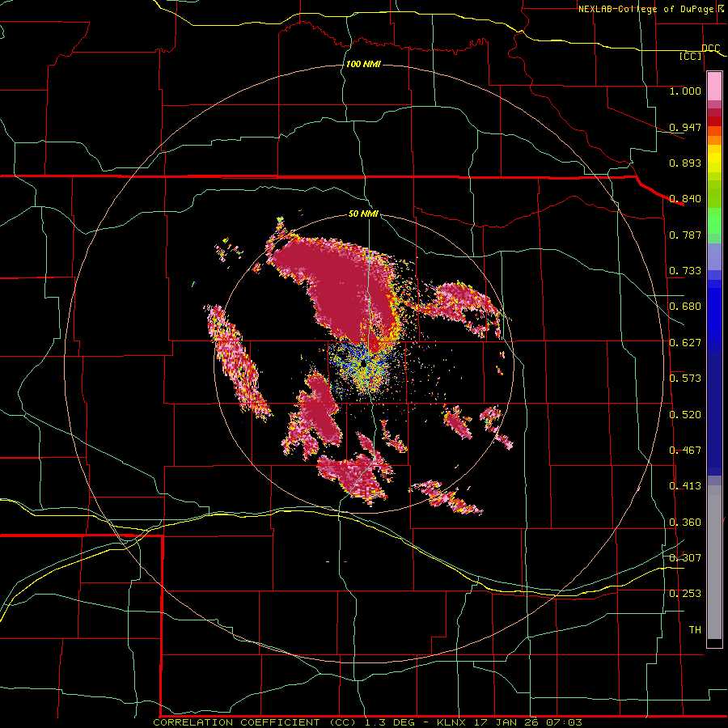This screenshot has height=728, width=728.
Task: Click the 50 NMI range ring label
Action: tap(363, 214)
